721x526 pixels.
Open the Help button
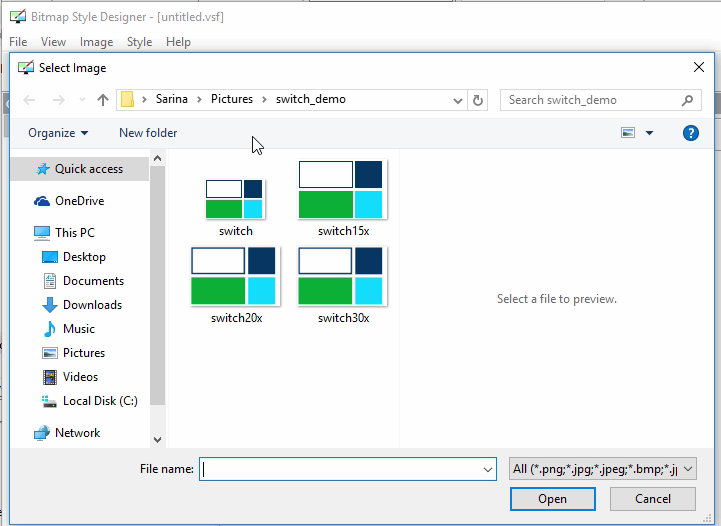pos(691,133)
